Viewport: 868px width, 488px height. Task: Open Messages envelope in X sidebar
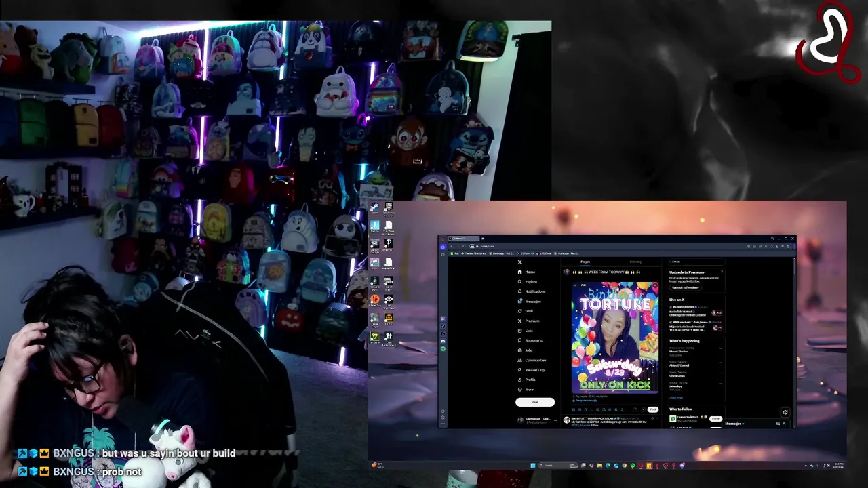pos(519,301)
